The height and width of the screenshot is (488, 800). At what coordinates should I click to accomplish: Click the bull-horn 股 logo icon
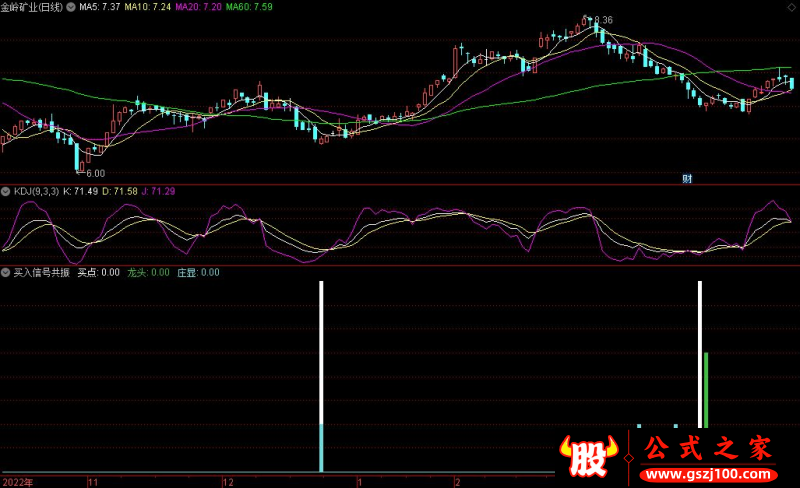[588, 458]
